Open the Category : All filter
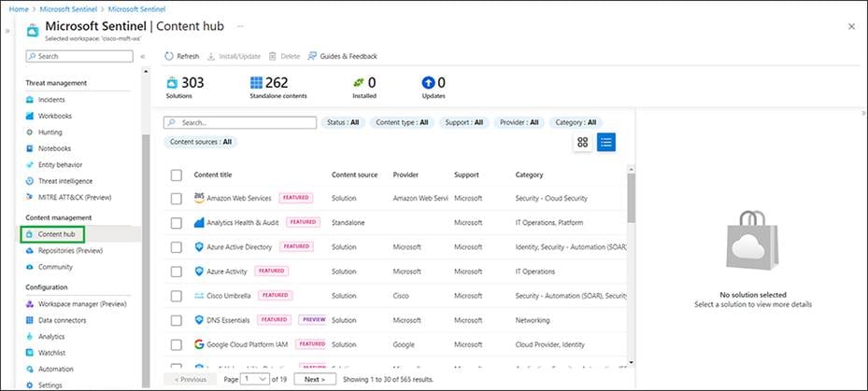This screenshot has height=391, width=868. 576,122
